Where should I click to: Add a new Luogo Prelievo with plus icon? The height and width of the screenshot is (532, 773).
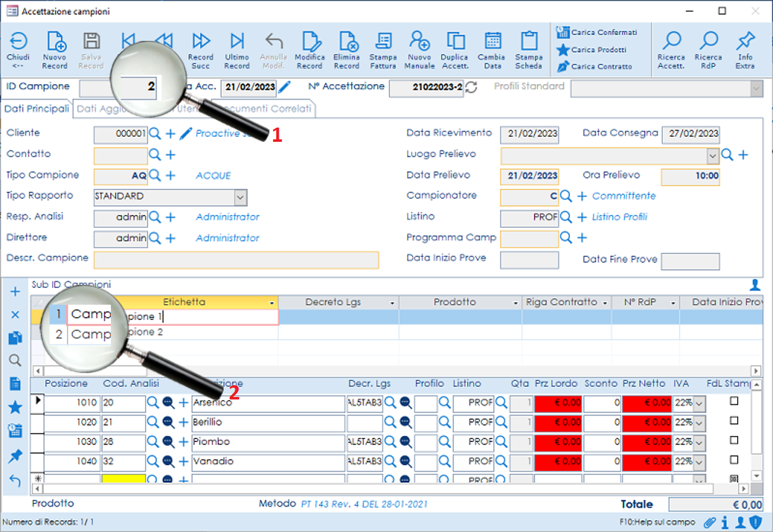point(743,155)
